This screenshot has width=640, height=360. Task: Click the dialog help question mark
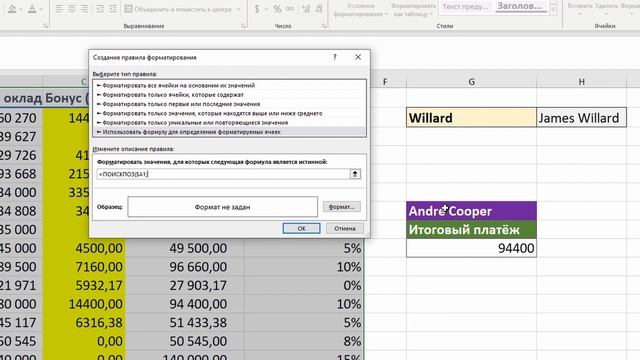click(335, 57)
